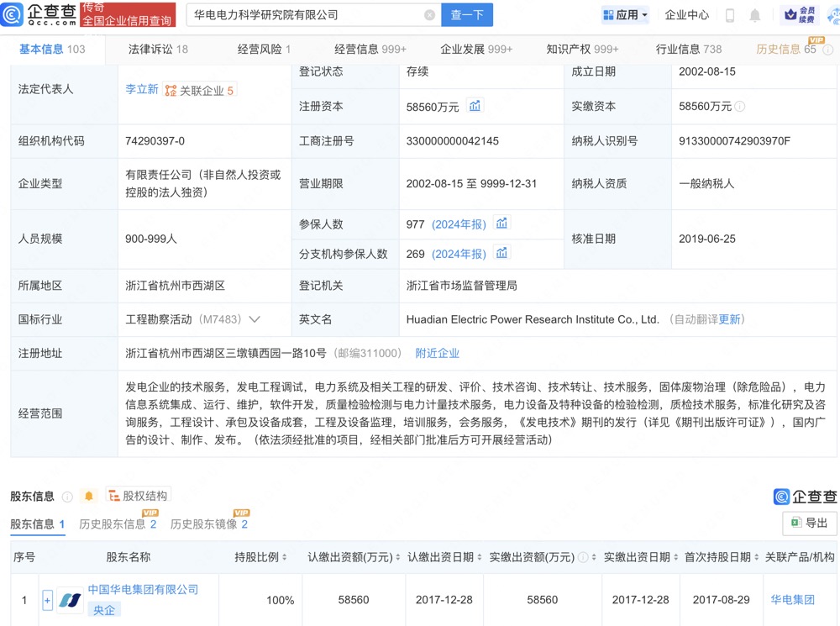Open the 附近企业 link
The width and height of the screenshot is (840, 626).
(x=437, y=353)
